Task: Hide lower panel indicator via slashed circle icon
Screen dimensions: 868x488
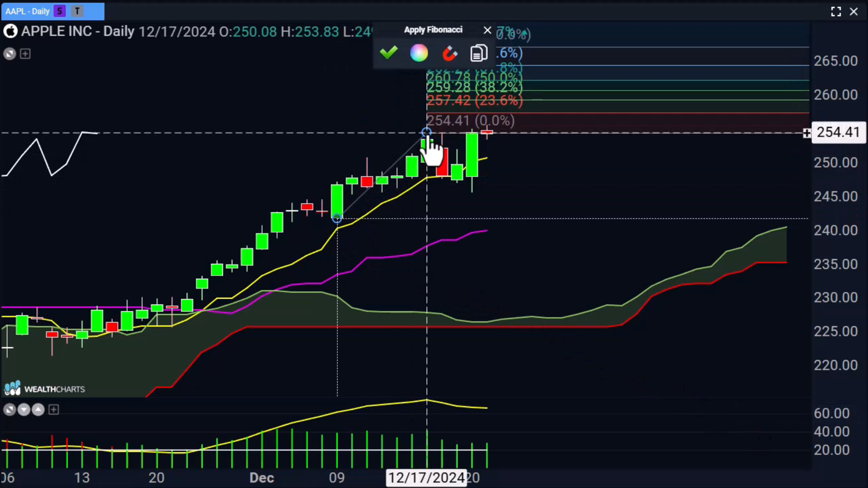Action: 9,410
